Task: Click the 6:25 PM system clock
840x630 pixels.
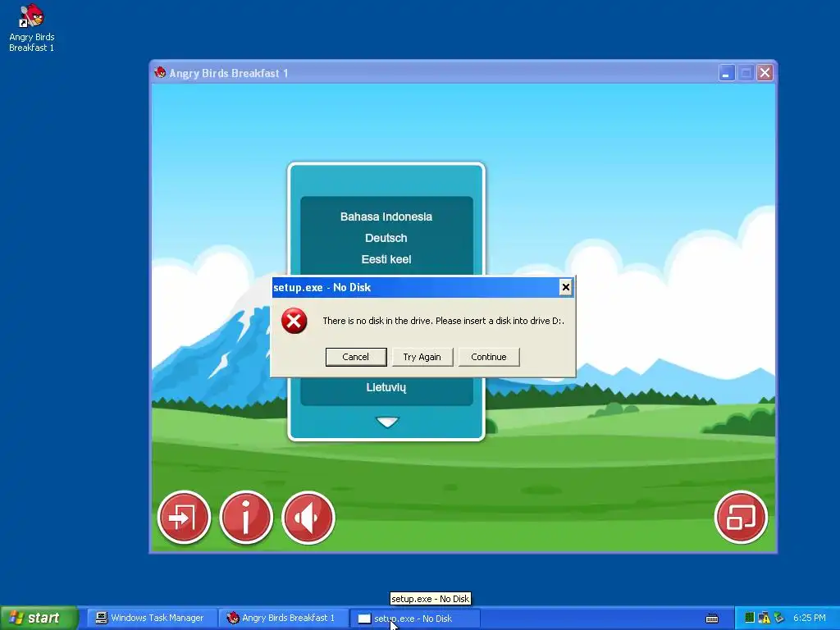Action: 810,619
